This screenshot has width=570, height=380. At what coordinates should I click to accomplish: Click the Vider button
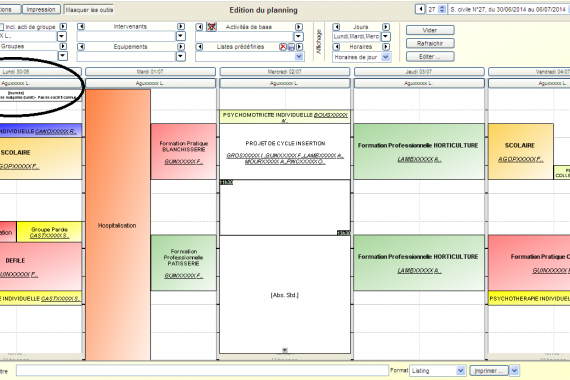click(430, 30)
